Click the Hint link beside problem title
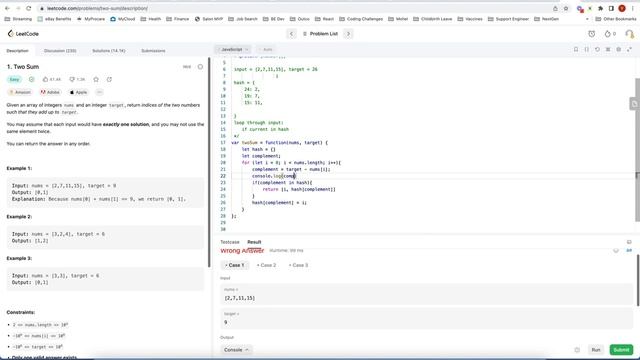The height and width of the screenshot is (360, 640). [x=187, y=67]
